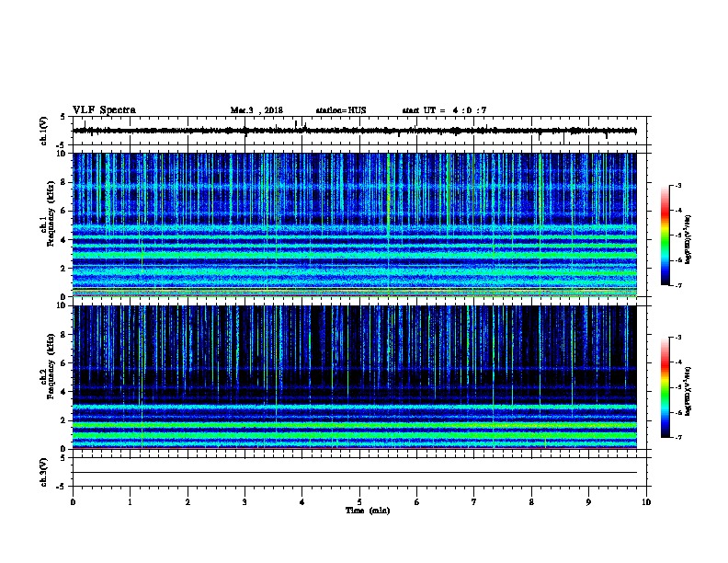
Task: Click time axis tick label "4"
Action: [301, 502]
